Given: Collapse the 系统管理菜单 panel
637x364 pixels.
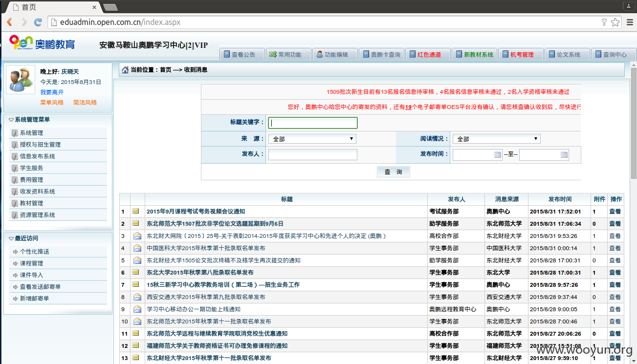Looking at the screenshot, I should 11,120.
